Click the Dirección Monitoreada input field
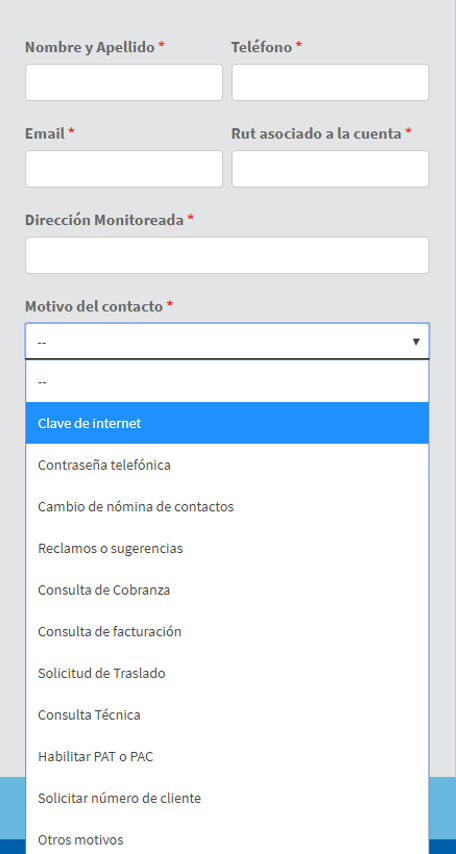Viewport: 456px width, 854px height. (227, 255)
